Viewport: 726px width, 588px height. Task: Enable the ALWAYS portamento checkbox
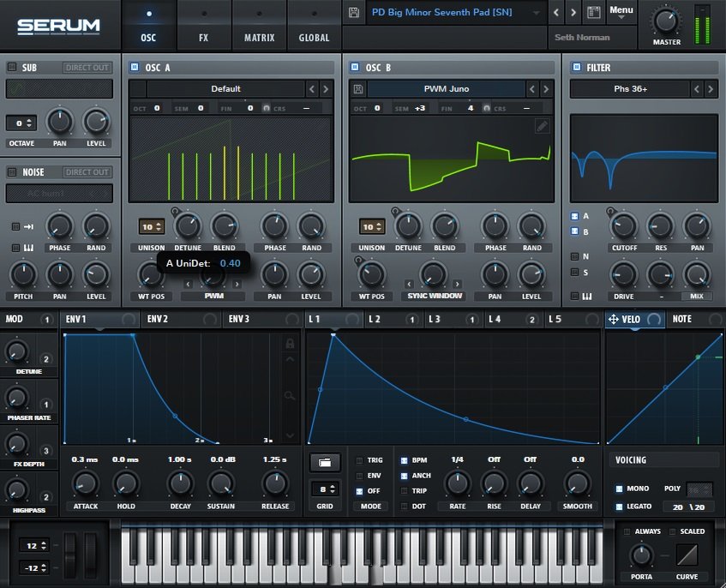point(627,531)
